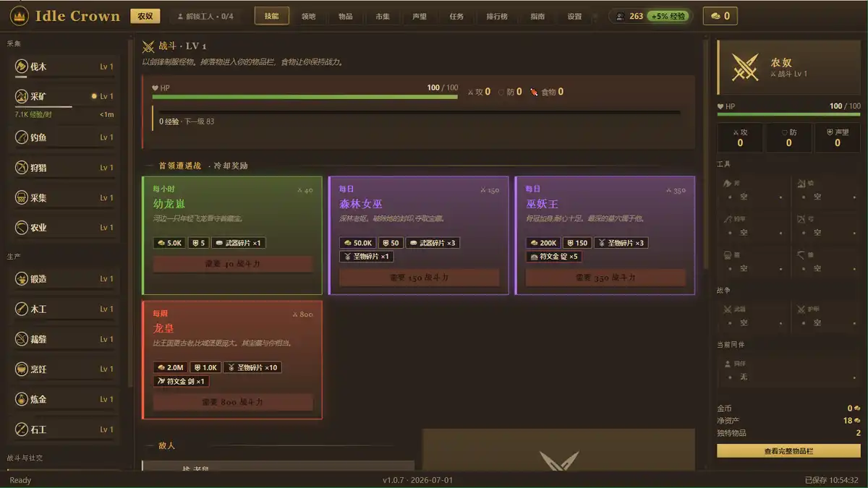Click the online players 263 icon
868x488 pixels.
point(620,16)
